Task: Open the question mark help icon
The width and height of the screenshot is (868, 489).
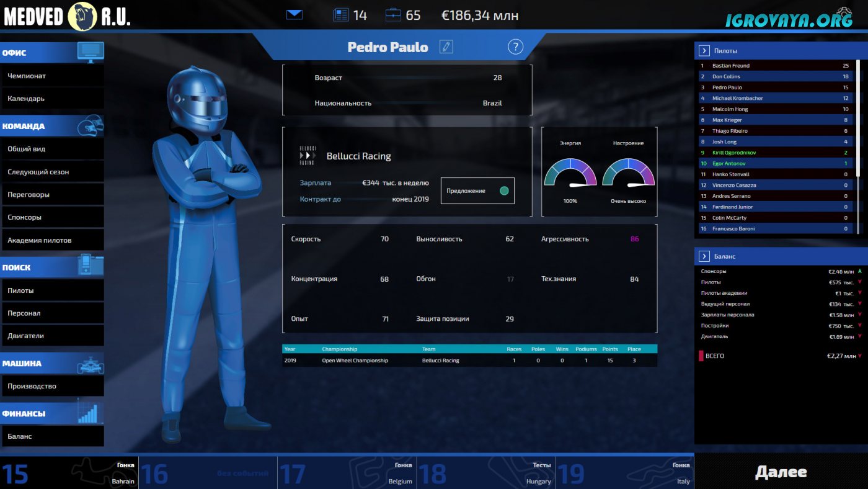Action: [x=515, y=47]
